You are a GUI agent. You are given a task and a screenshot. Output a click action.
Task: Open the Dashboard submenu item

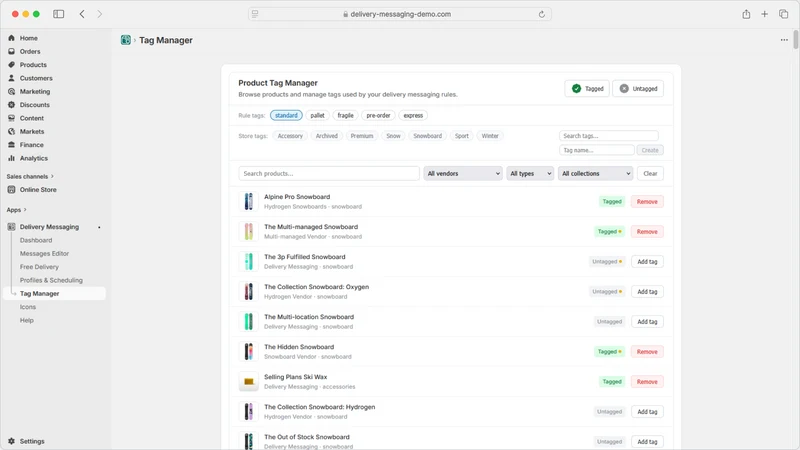coord(36,240)
